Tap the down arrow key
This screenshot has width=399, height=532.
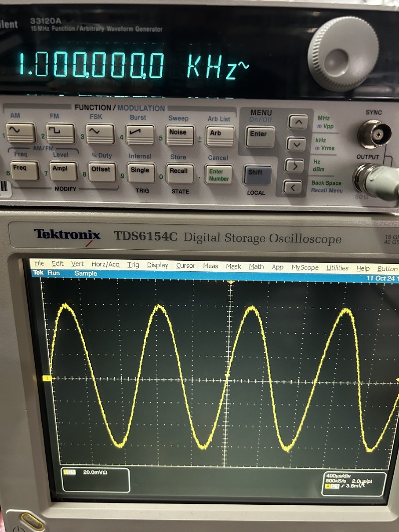pyautogui.click(x=297, y=144)
